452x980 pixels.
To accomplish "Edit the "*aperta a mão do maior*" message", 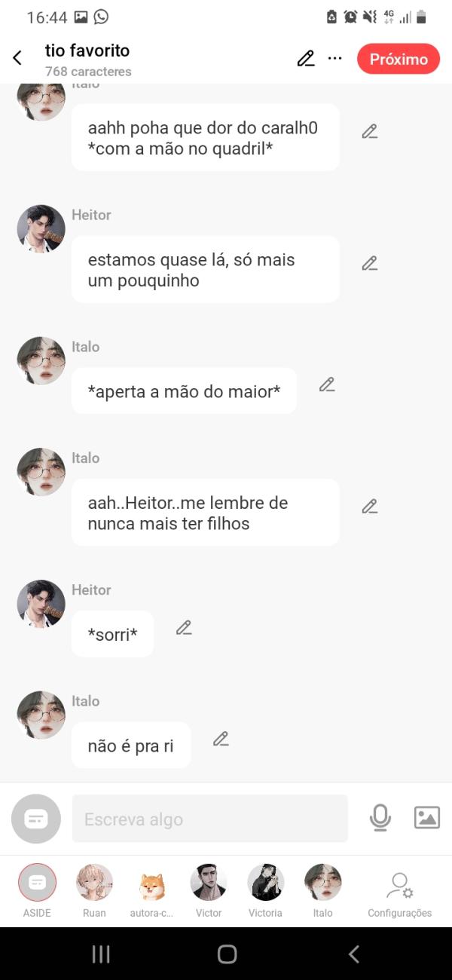I will pos(327,384).
